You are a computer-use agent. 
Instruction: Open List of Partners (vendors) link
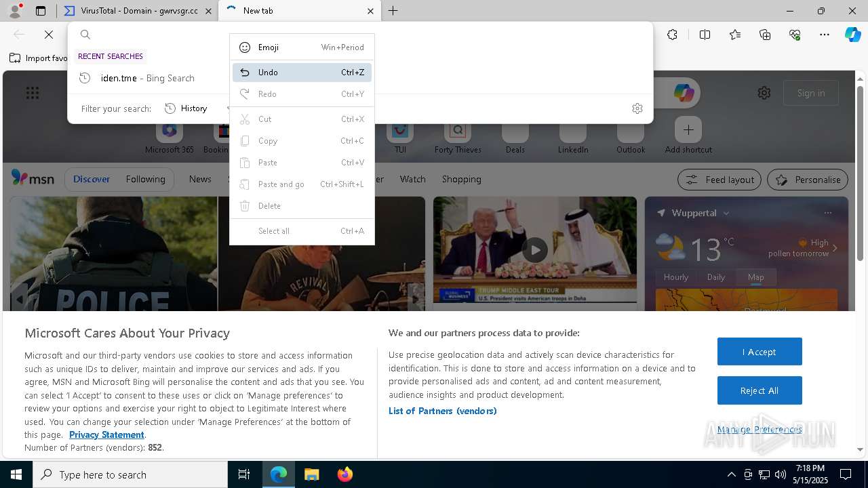point(442,411)
